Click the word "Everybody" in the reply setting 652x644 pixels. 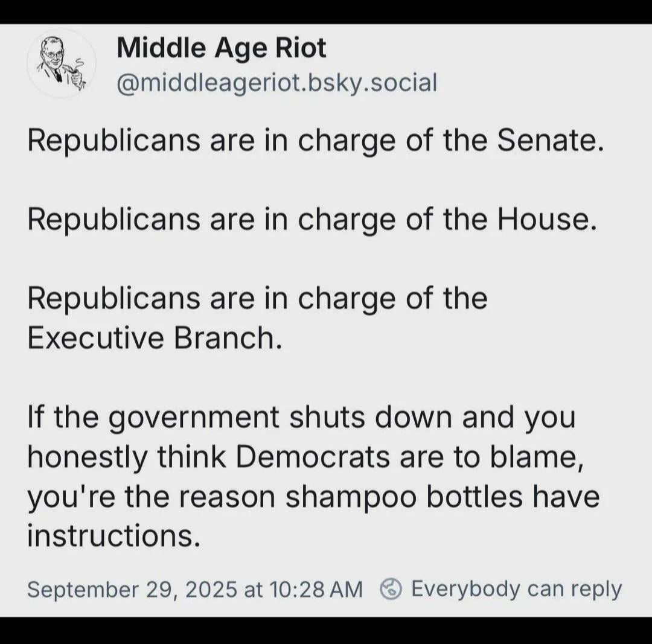click(465, 588)
